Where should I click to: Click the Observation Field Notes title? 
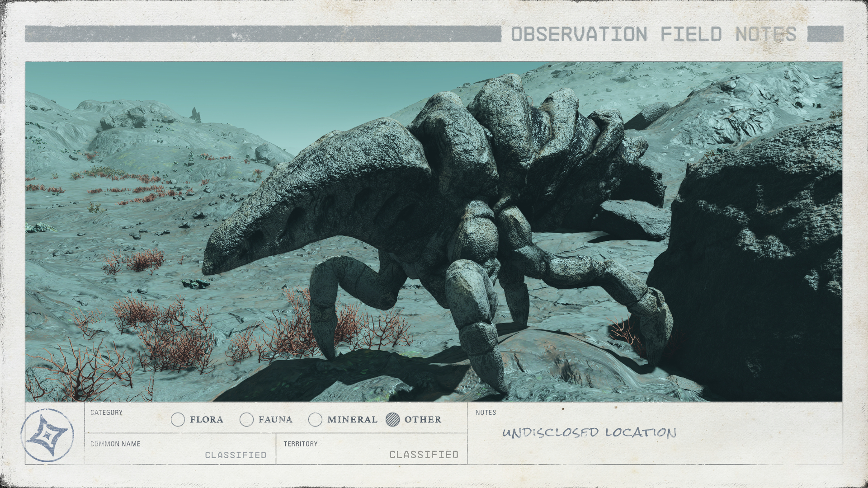(654, 34)
